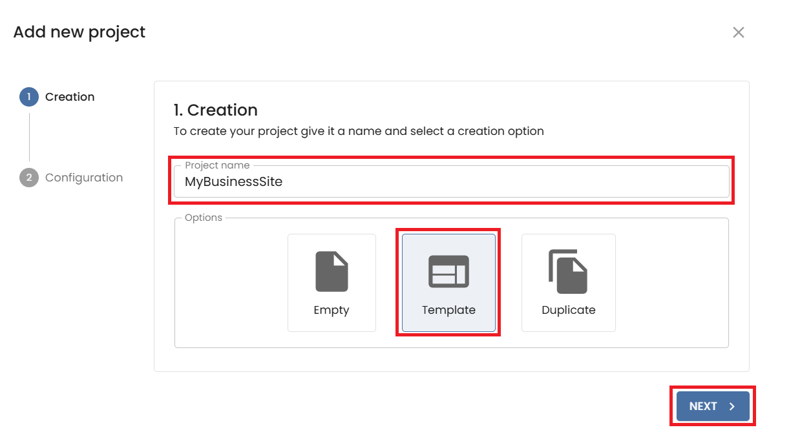
Task: Select the Empty project option
Action: point(332,283)
